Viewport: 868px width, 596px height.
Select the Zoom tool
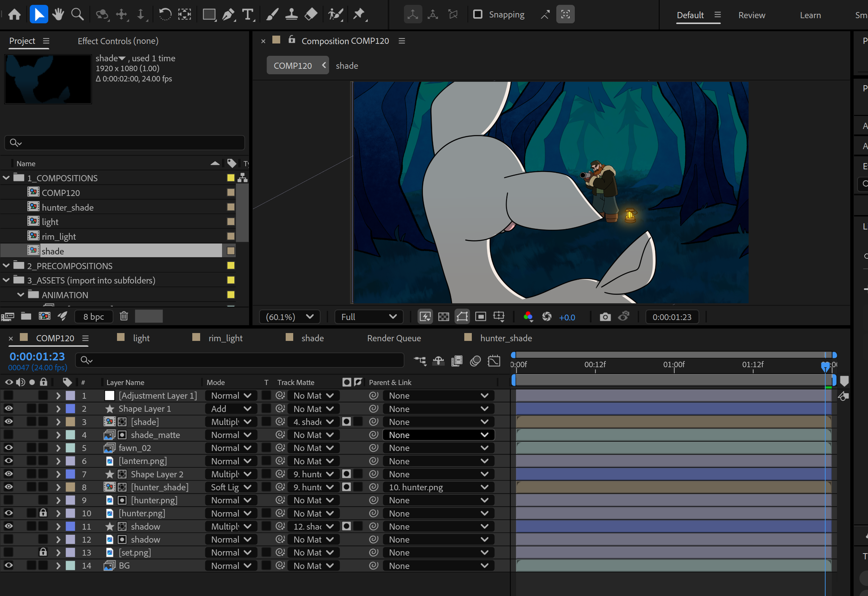tap(77, 15)
